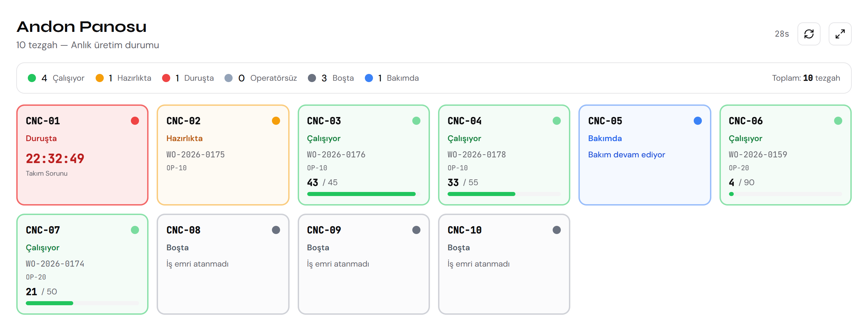
Task: Click Bakım devam ediyor text
Action: (627, 155)
